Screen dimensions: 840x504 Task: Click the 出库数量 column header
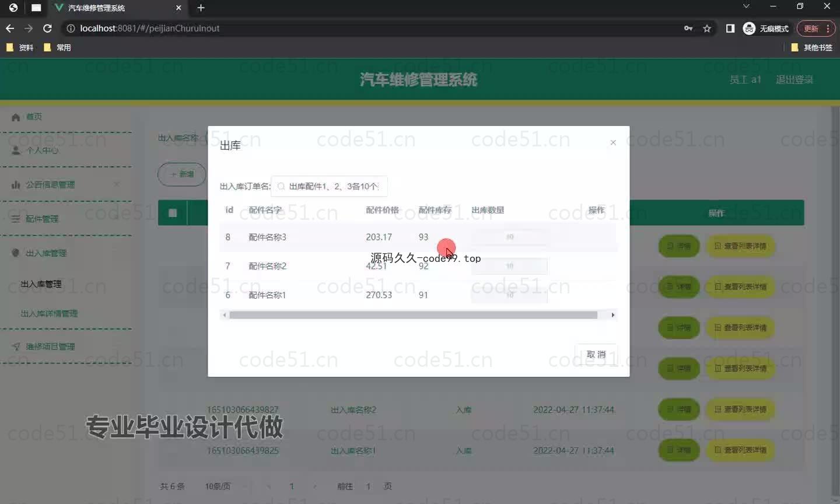(x=488, y=210)
